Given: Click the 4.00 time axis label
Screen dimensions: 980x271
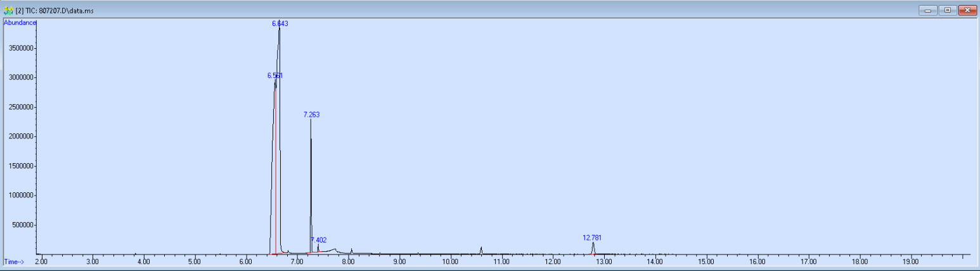Looking at the screenshot, I should coord(143,261).
